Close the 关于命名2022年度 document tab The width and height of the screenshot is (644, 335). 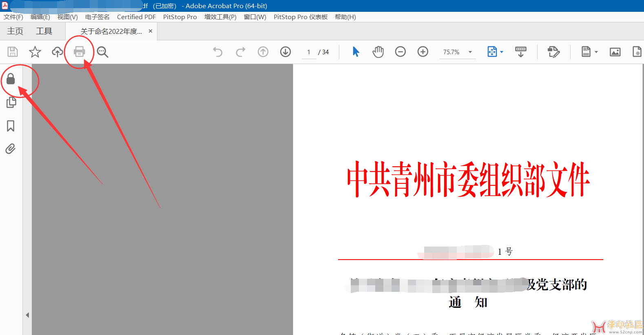tap(150, 31)
